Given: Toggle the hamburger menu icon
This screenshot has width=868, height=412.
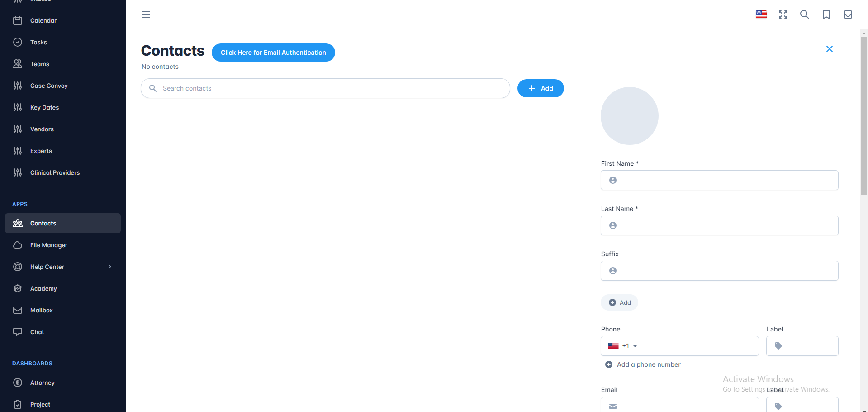Looking at the screenshot, I should pyautogui.click(x=146, y=14).
